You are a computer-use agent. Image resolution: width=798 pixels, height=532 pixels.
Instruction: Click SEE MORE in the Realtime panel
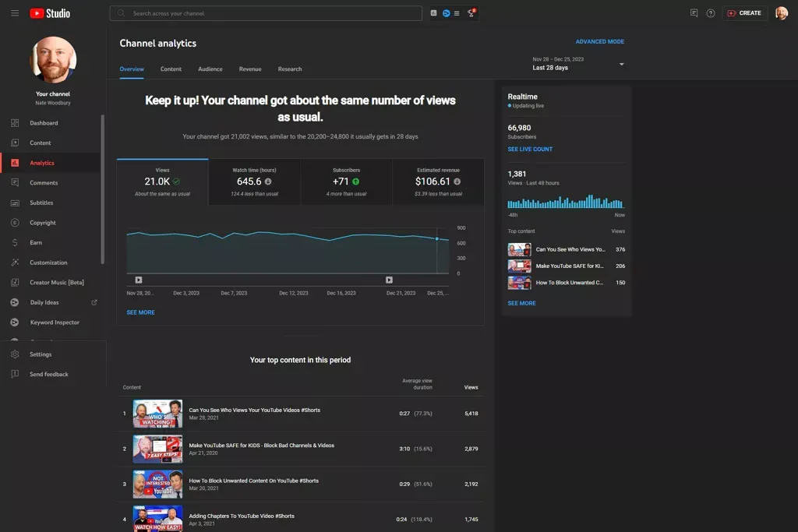click(521, 303)
